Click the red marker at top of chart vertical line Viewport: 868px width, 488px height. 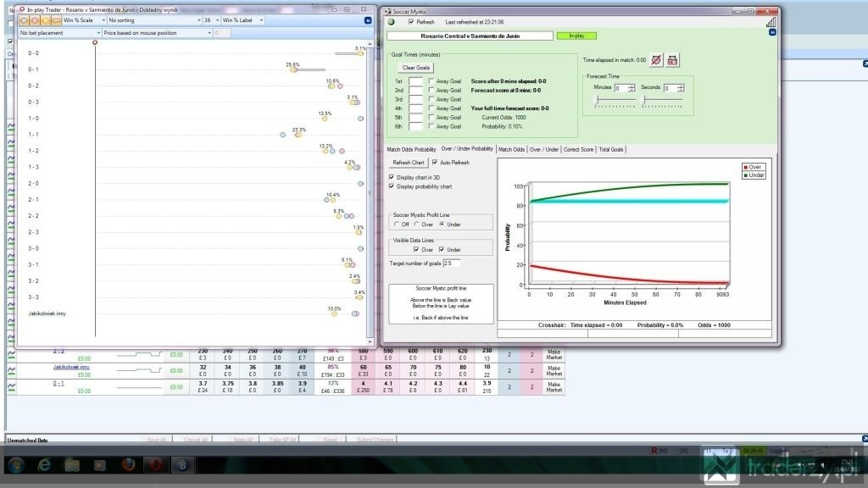point(95,42)
